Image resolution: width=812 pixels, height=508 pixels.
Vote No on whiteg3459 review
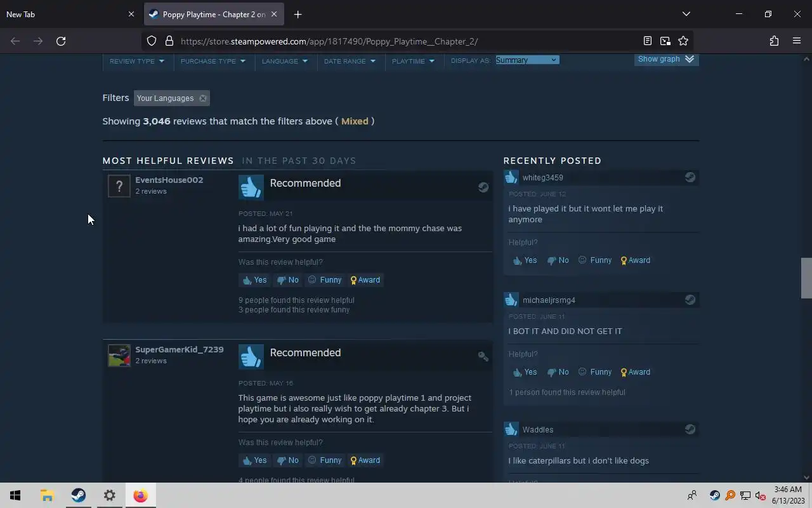point(558,260)
